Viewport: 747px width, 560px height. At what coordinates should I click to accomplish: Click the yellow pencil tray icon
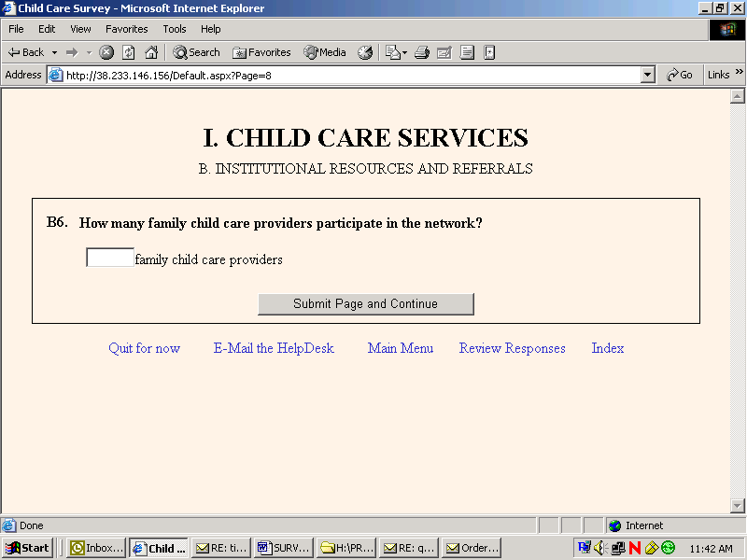[651, 548]
